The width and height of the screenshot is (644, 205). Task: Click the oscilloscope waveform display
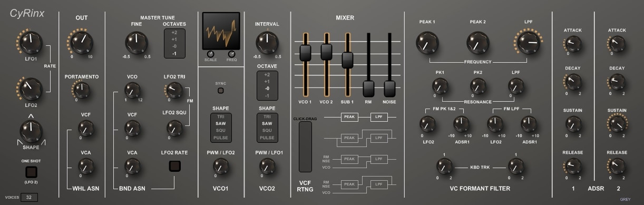(221, 31)
